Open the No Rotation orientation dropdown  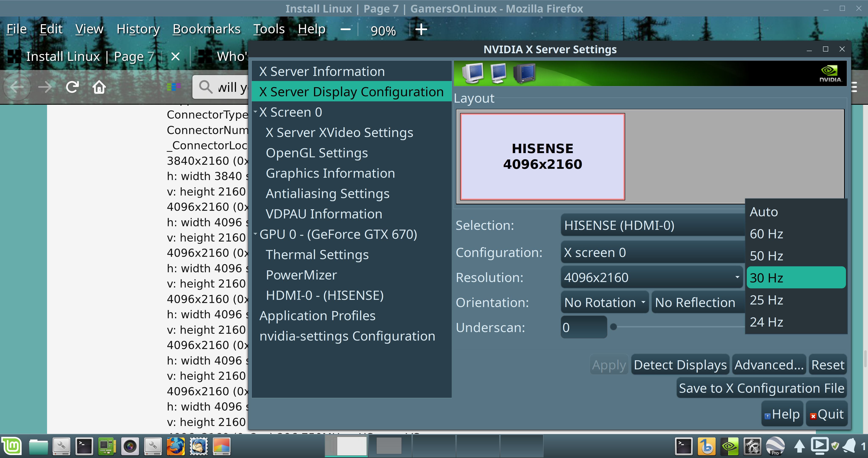(605, 303)
